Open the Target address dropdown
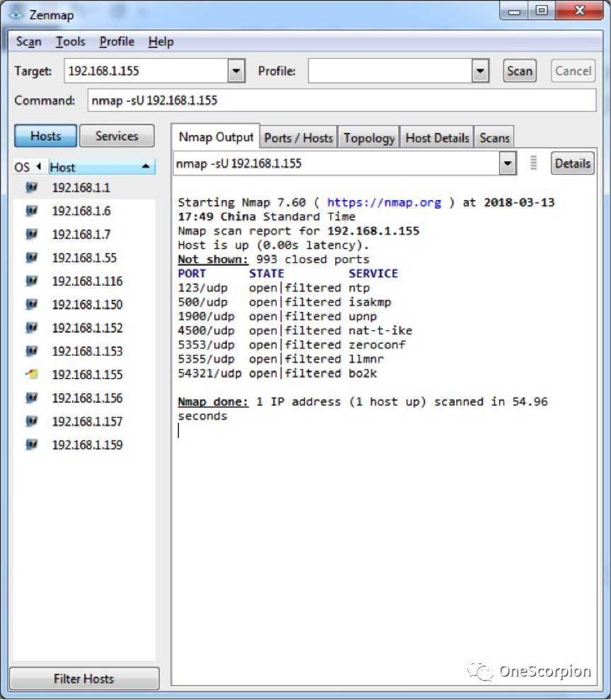 pyautogui.click(x=236, y=71)
